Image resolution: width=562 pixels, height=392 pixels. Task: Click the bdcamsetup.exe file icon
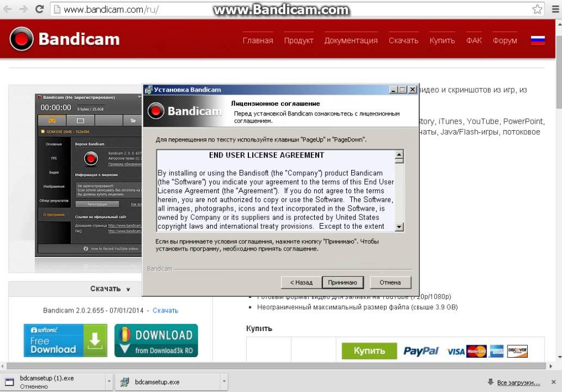point(125,382)
